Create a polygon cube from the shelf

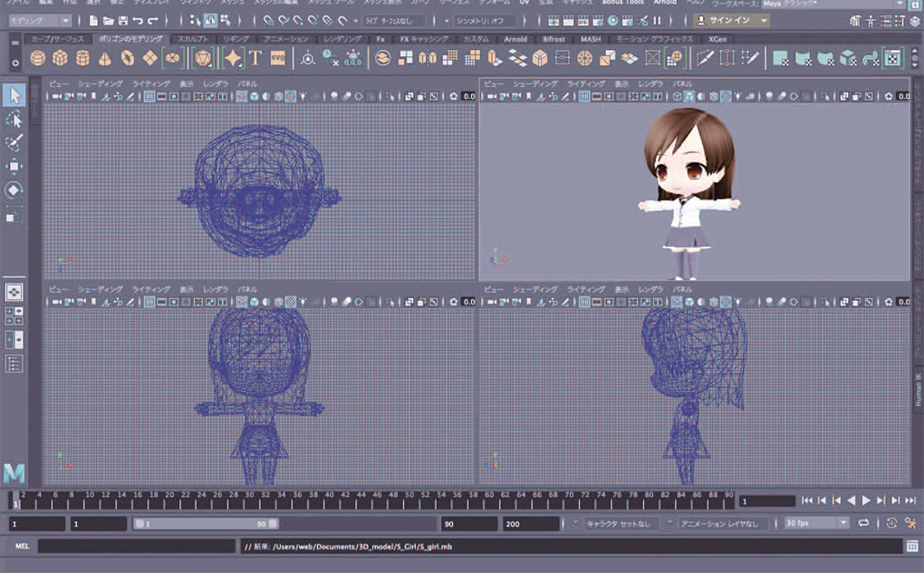pos(61,58)
